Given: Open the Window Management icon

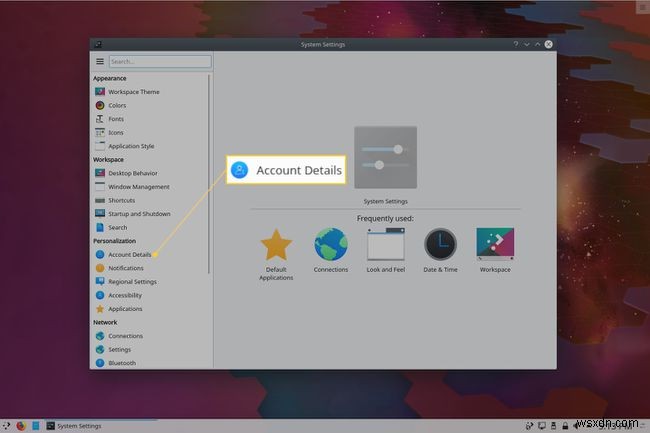Looking at the screenshot, I should coord(100,186).
